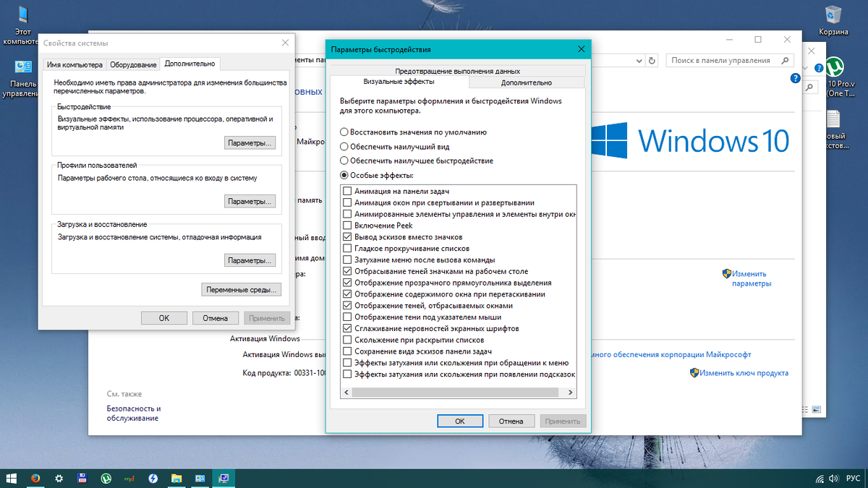The image size is (868, 488).
Task: Open 'Параметры...' under Профили пользователей
Action: pyautogui.click(x=250, y=201)
